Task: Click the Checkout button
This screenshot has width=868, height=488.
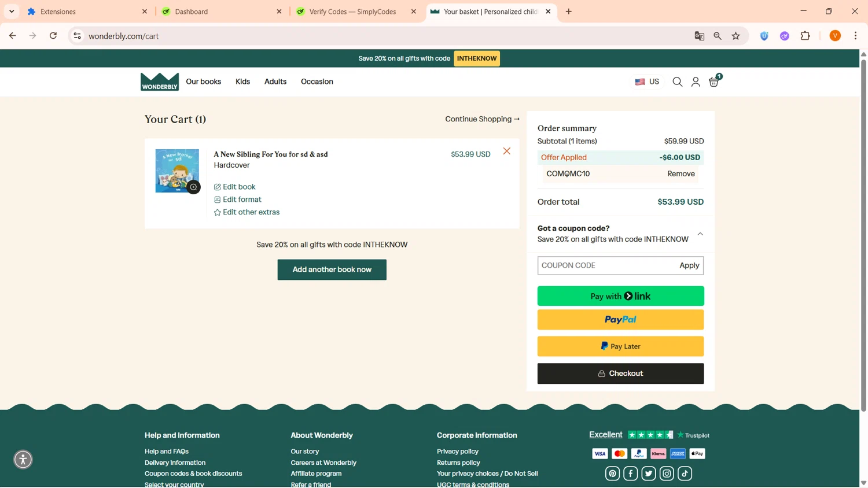Action: (620, 374)
